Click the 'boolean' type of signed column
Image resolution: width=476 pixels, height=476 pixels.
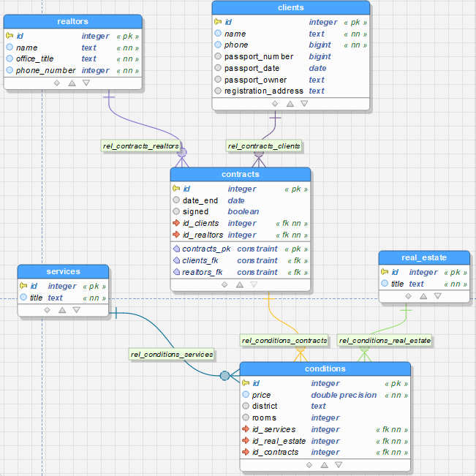click(243, 211)
